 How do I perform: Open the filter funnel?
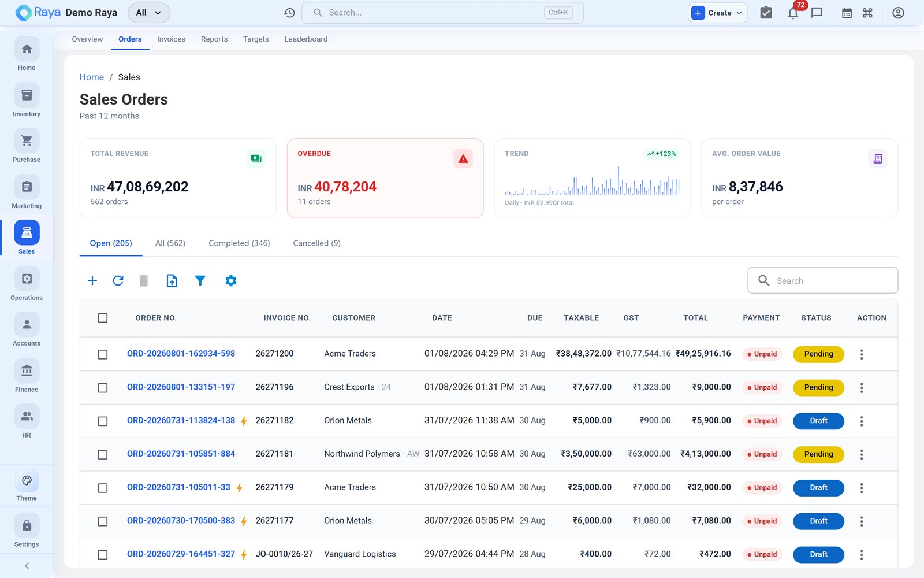pyautogui.click(x=200, y=281)
